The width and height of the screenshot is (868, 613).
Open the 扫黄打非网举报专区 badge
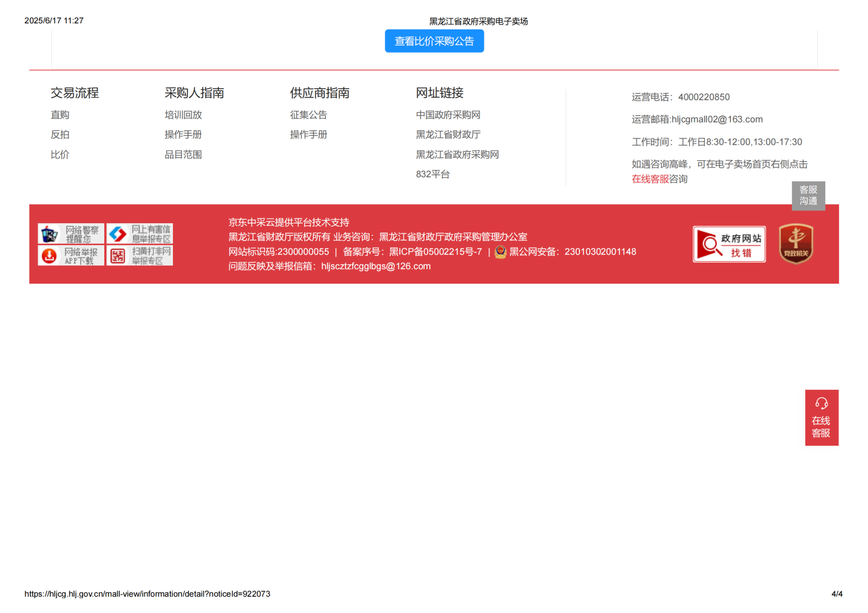139,255
